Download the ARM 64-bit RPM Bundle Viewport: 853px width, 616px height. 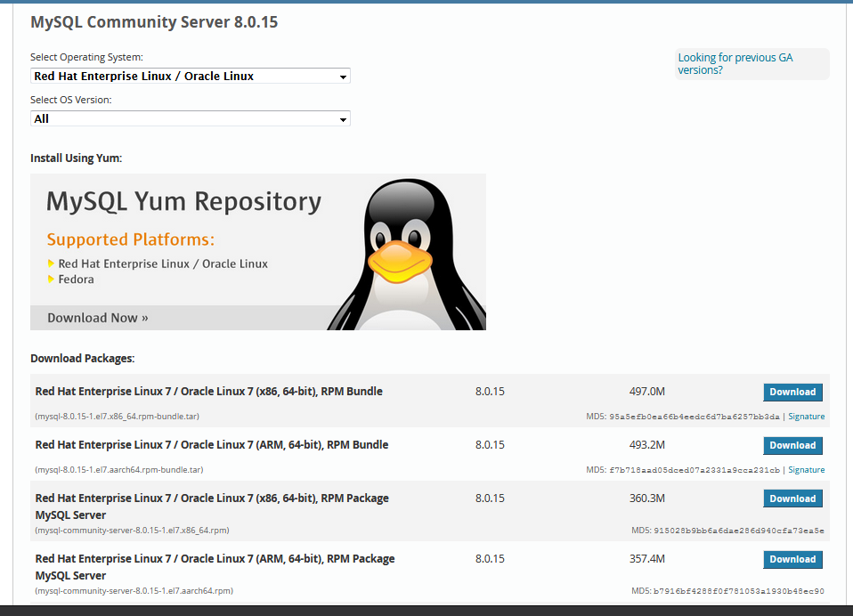coord(792,445)
